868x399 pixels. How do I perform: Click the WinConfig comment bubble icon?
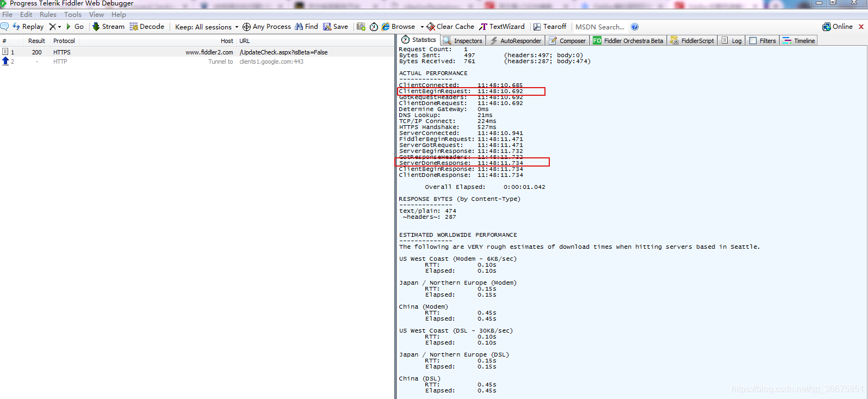pyautogui.click(x=5, y=27)
